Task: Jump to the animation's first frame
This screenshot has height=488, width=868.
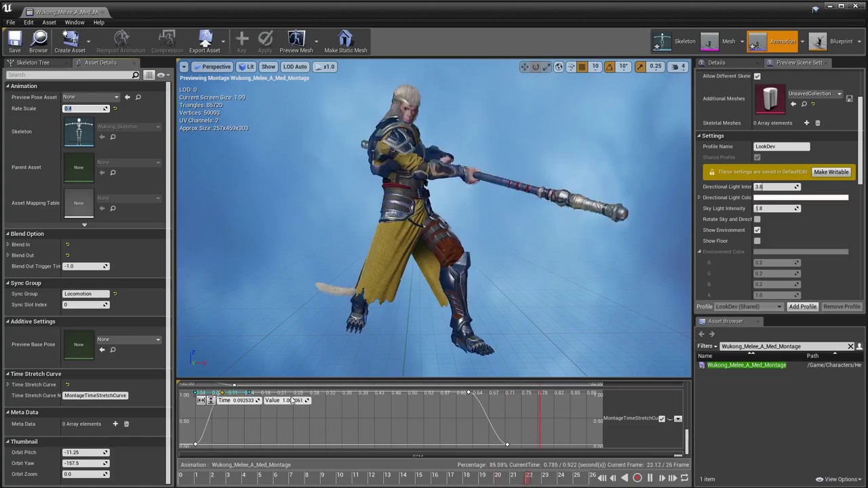Action: point(602,478)
